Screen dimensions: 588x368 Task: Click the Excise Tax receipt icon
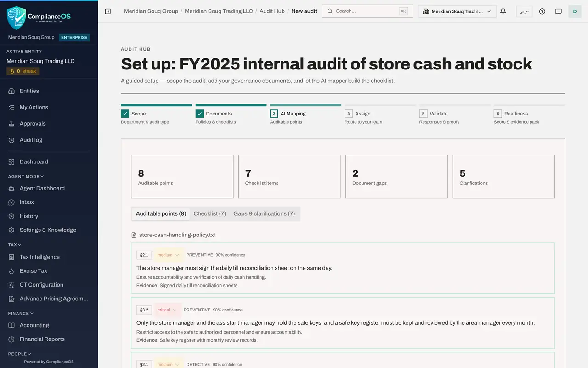pos(11,271)
